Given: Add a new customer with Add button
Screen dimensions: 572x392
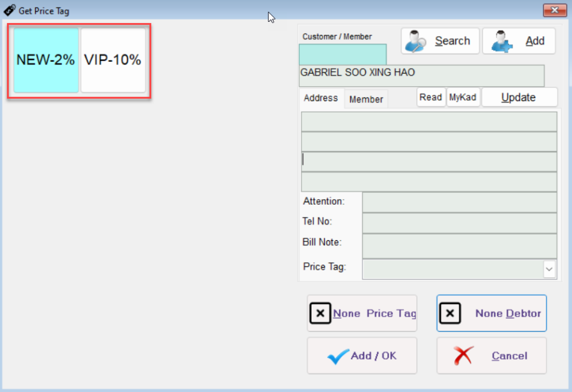Looking at the screenshot, I should (x=518, y=41).
